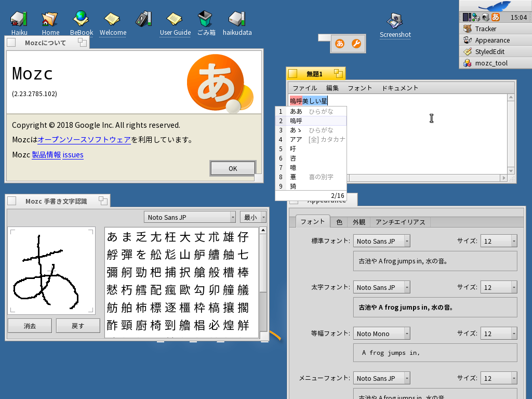Click the Mozc あ input mode icon in floating palette
The height and width of the screenshot is (399, 532).
pos(340,44)
